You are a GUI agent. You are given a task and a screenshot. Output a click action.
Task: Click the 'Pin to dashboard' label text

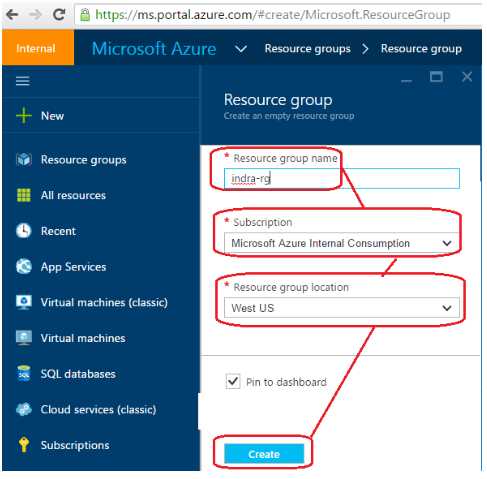tap(286, 382)
